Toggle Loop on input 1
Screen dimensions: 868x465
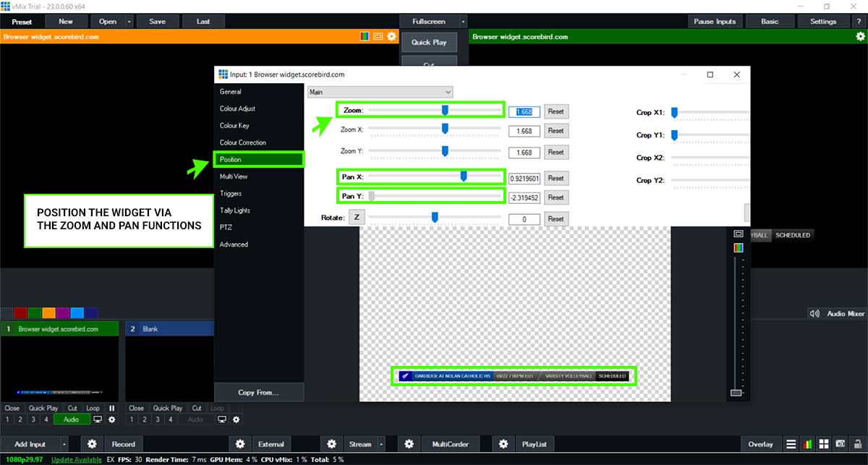[93, 408]
